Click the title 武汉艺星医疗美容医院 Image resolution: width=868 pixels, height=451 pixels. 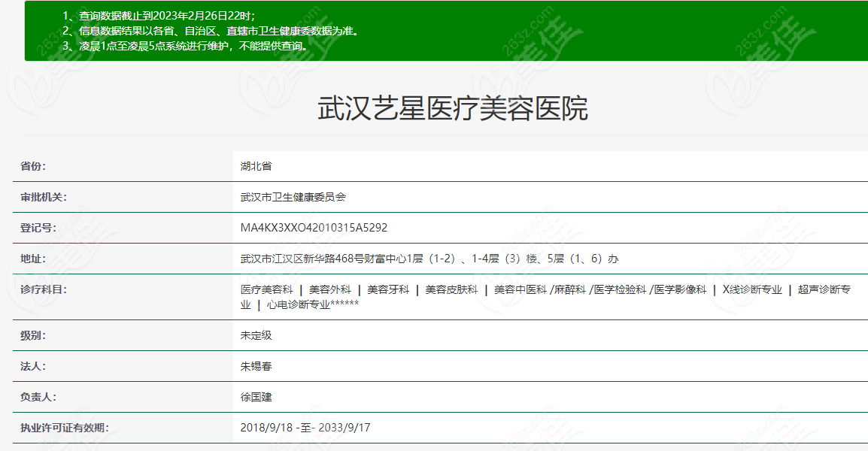tap(452, 108)
